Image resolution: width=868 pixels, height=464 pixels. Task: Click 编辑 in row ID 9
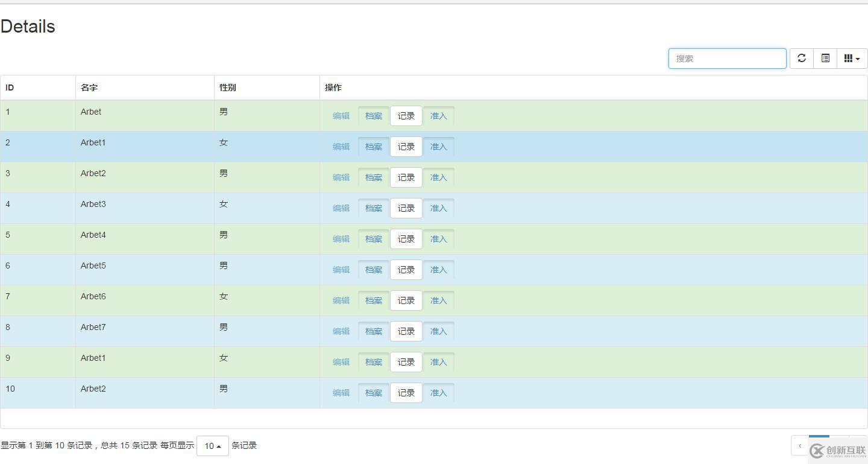[341, 362]
